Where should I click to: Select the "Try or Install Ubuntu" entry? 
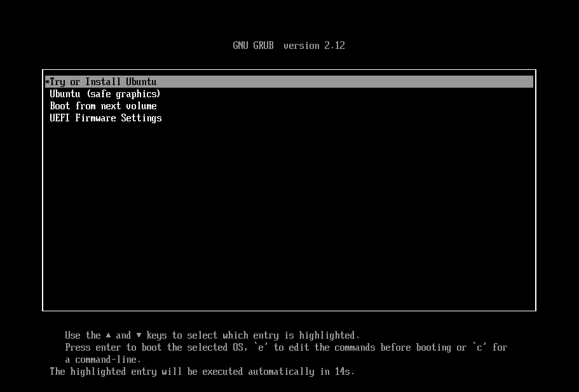(289, 81)
